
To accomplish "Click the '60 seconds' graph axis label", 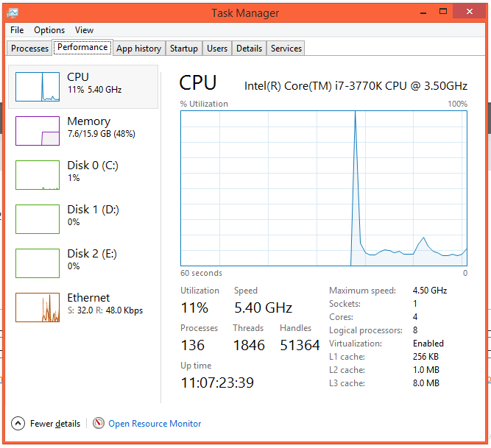I will [201, 273].
